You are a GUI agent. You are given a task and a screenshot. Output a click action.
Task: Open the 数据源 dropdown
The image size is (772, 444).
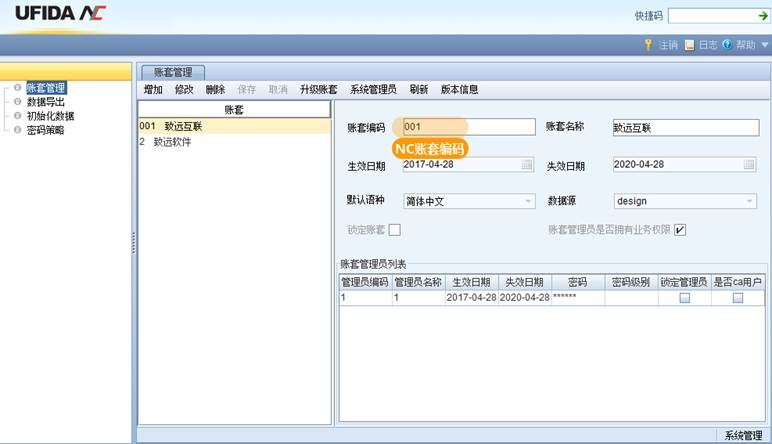coord(685,201)
